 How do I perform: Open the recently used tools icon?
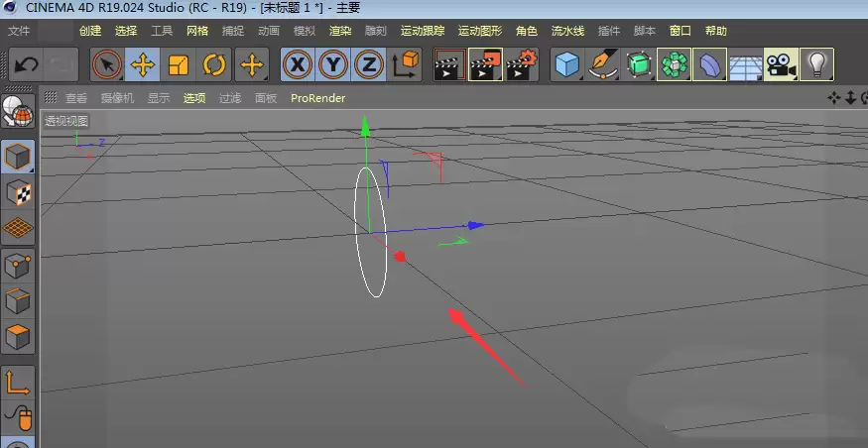coord(252,65)
